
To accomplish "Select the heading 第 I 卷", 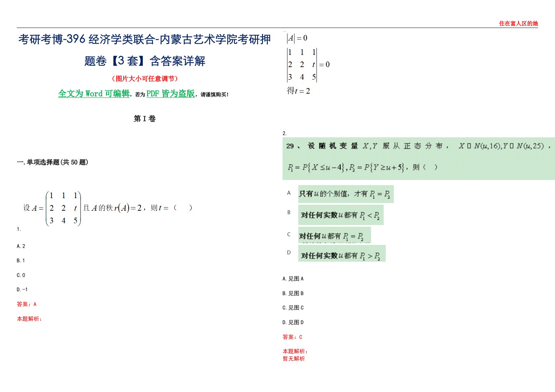I will [x=144, y=119].
